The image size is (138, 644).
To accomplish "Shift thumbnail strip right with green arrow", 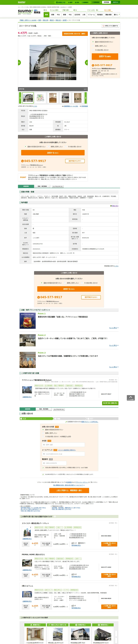I will (85, 98).
